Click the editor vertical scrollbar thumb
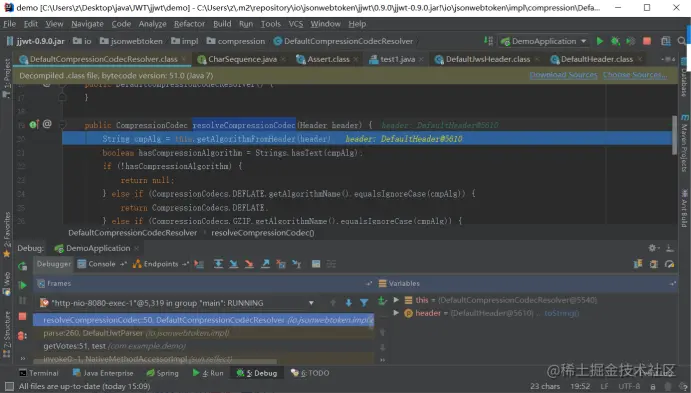 pyautogui.click(x=674, y=135)
